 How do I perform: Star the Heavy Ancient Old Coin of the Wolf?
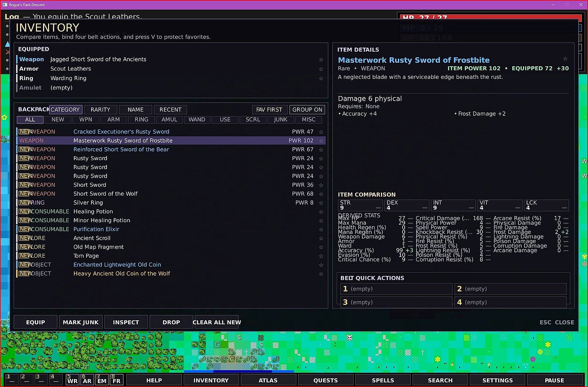321,274
